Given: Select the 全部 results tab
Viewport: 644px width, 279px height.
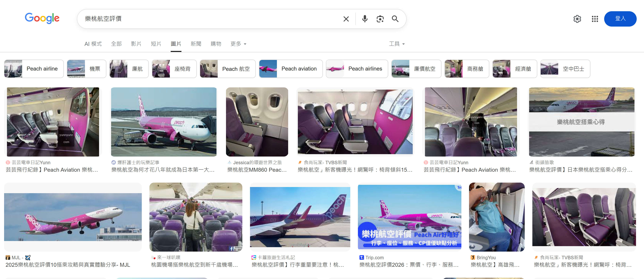Looking at the screenshot, I should (116, 44).
